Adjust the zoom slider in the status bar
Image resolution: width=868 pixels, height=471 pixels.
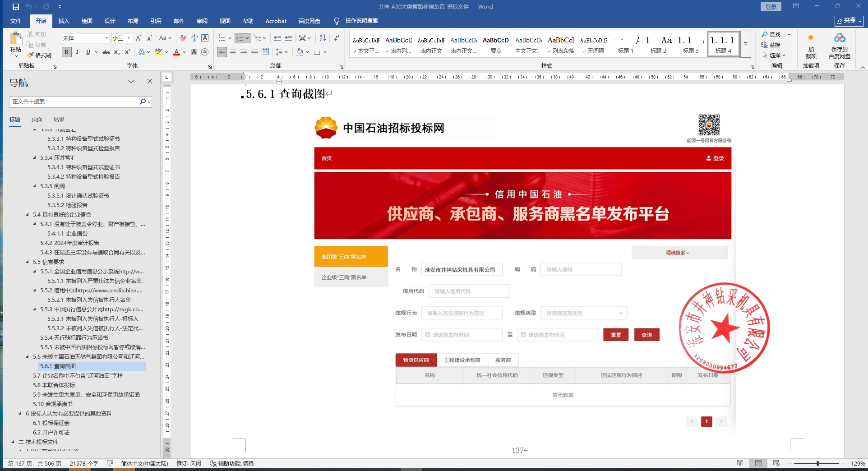tap(817, 463)
